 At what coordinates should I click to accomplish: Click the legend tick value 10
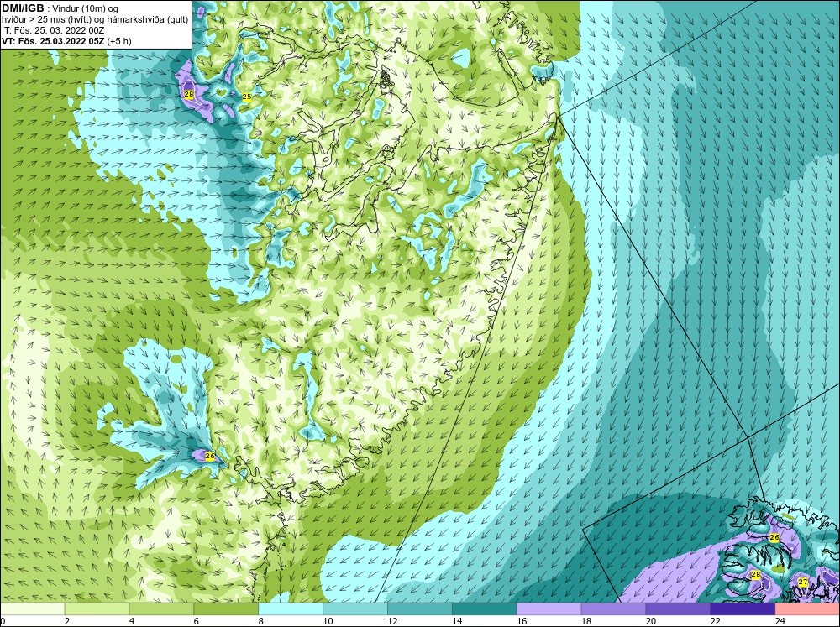pos(328,621)
